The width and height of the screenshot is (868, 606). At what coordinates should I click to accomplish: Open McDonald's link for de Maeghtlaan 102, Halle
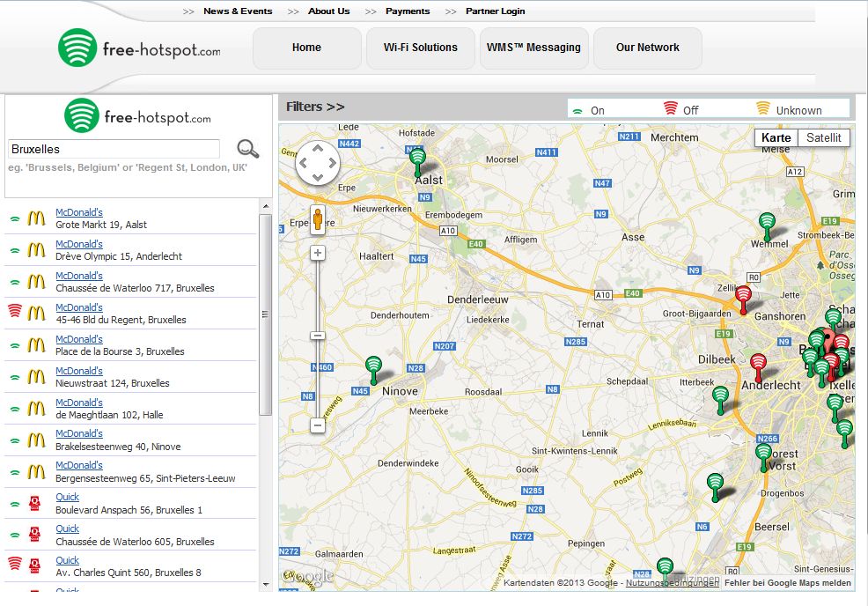click(x=79, y=403)
